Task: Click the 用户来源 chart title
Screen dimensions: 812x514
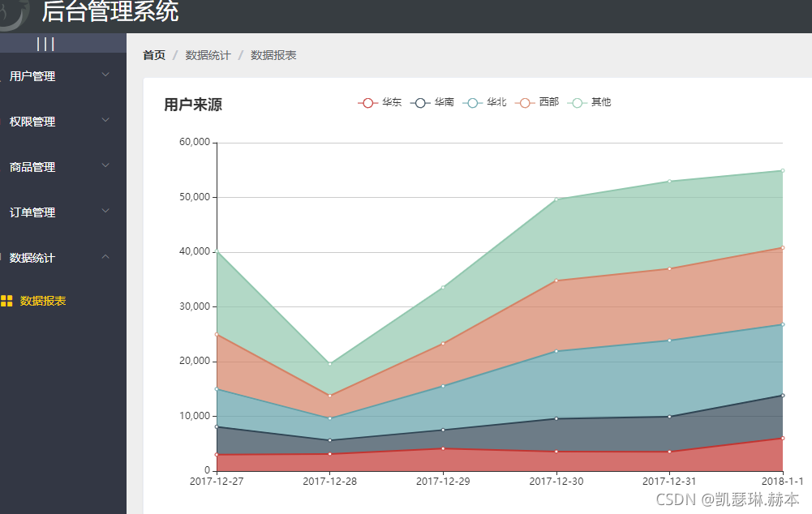Action: (193, 105)
